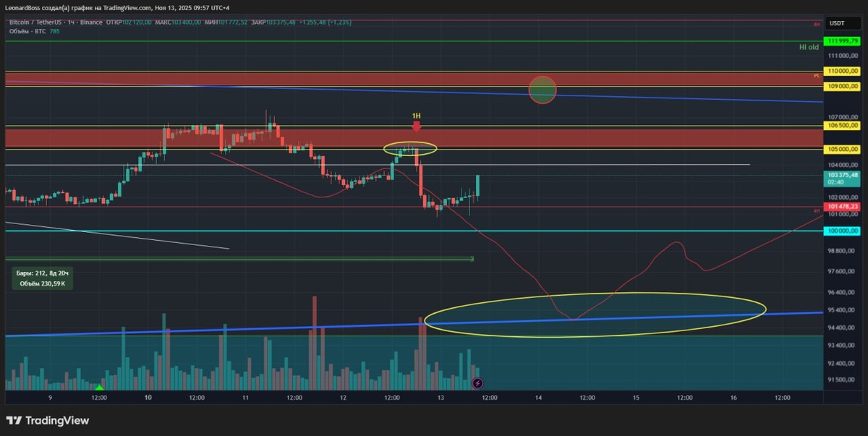Select the red down arrow under the 1H label

click(417, 127)
